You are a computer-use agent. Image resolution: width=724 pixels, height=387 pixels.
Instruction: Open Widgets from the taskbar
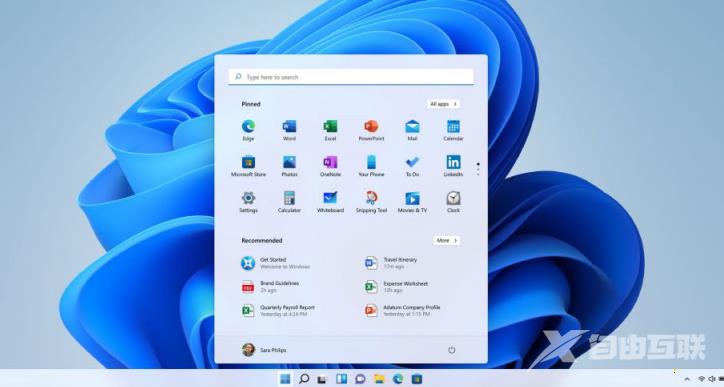pyautogui.click(x=342, y=379)
